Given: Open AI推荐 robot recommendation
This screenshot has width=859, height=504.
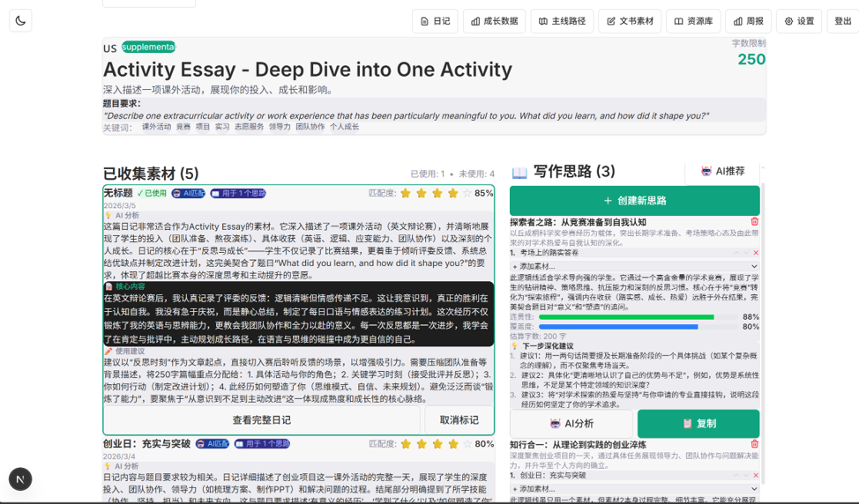Looking at the screenshot, I should (722, 171).
